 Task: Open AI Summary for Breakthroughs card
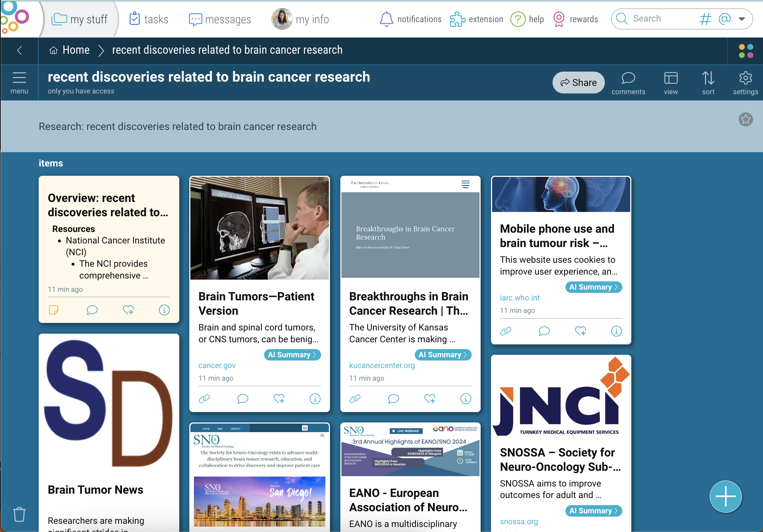point(443,355)
